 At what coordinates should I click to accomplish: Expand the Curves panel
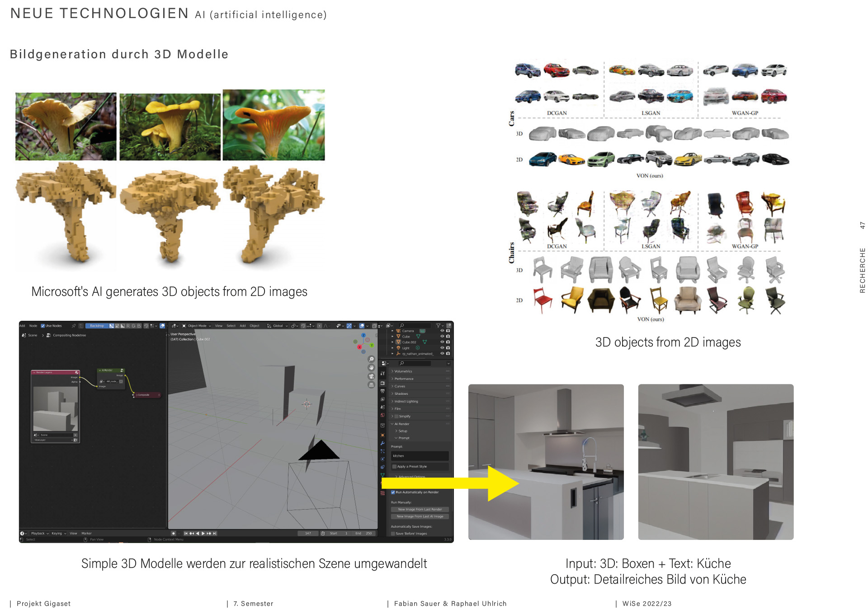click(420, 386)
